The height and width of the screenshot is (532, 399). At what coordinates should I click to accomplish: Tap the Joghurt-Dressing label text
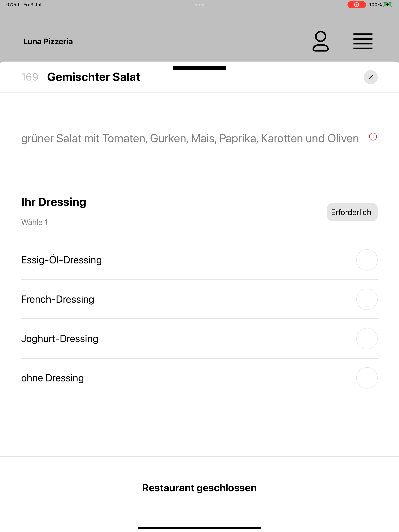(x=60, y=339)
